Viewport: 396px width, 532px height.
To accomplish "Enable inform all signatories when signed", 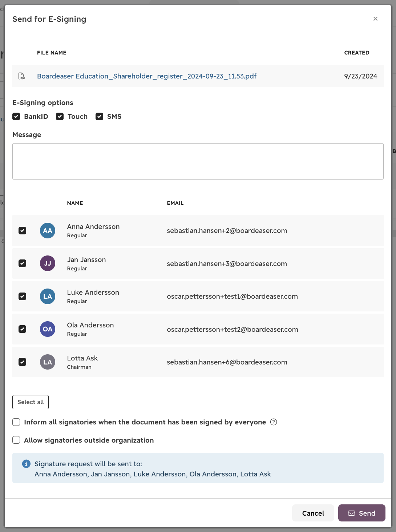I will 16,422.
